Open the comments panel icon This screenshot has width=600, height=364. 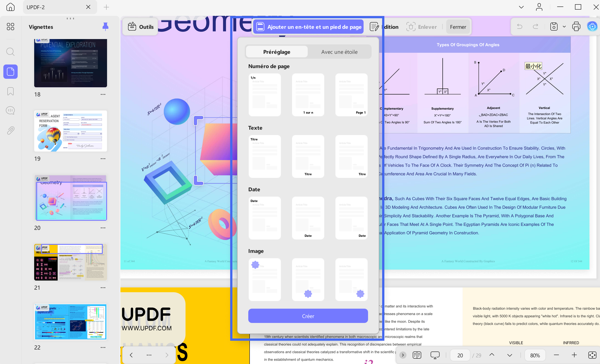(x=11, y=111)
